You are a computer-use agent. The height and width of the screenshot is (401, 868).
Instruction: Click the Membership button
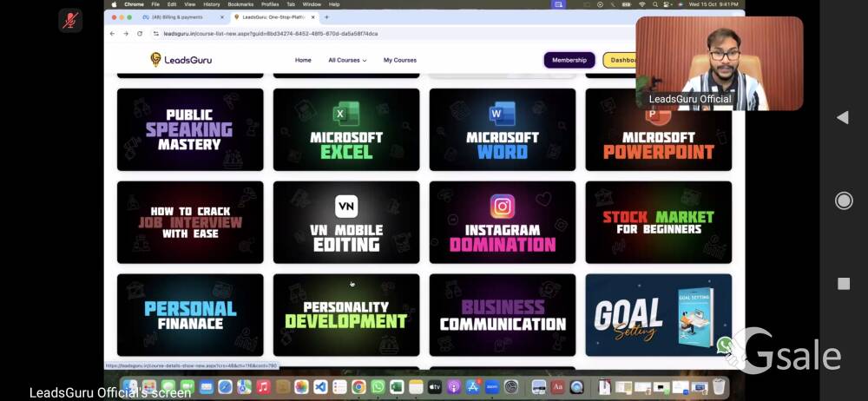tap(569, 60)
